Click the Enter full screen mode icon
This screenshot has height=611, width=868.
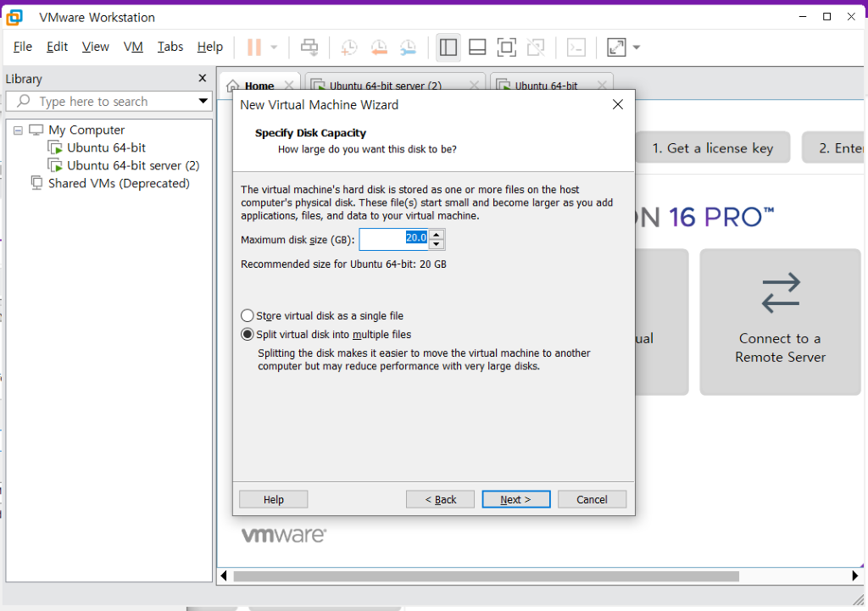tap(507, 47)
